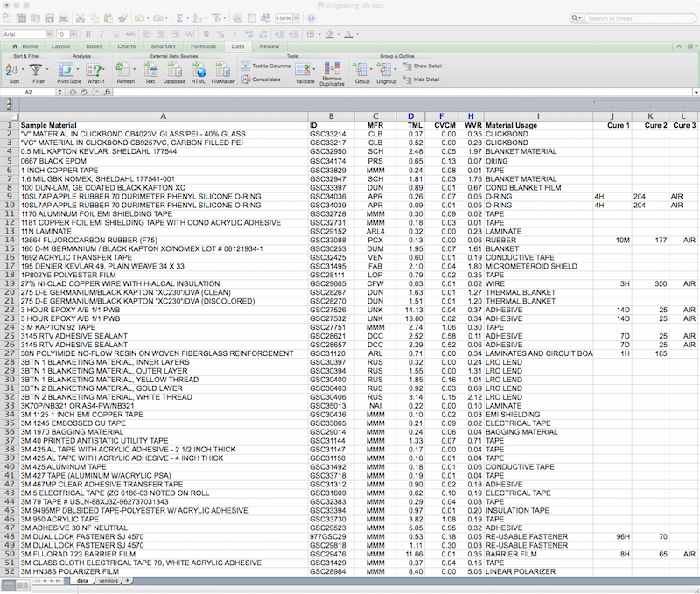Open the zoom level dropdown showing 150%
Image resolution: width=700 pixels, height=594 pixels.
pos(296,18)
